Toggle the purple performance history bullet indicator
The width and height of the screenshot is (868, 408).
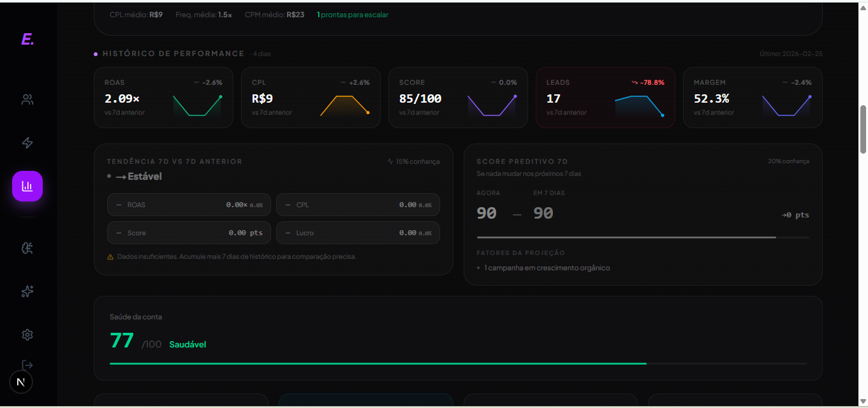(96, 54)
